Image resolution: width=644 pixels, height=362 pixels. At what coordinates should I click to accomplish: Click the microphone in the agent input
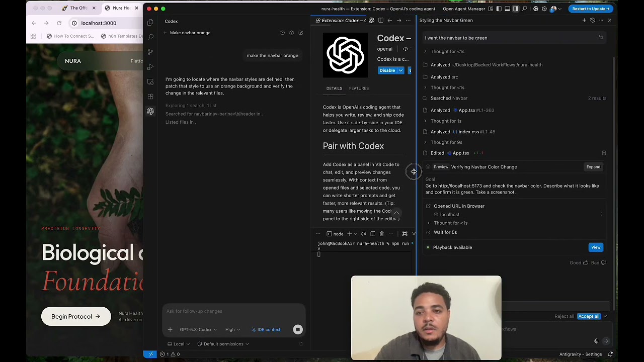point(596,341)
